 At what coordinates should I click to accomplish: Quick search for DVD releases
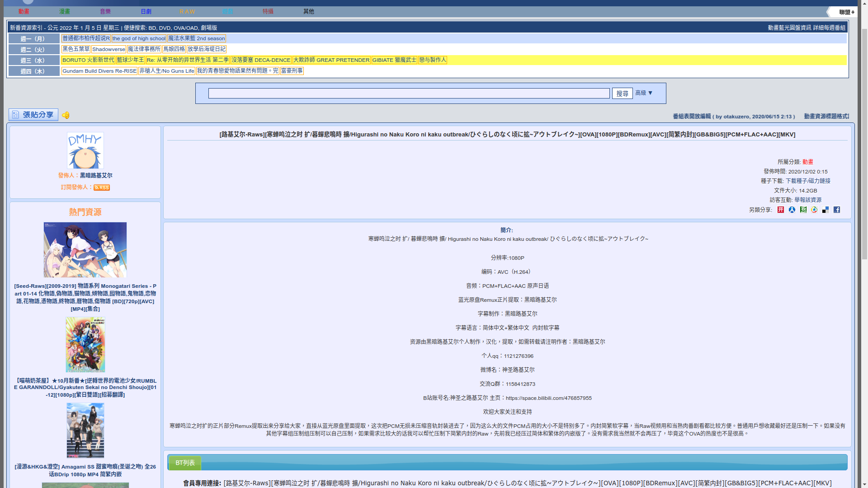click(165, 28)
